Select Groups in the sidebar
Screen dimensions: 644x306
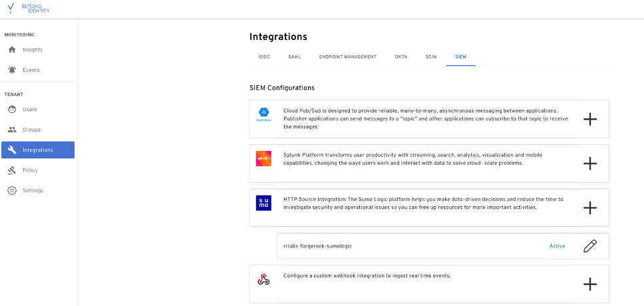31,130
